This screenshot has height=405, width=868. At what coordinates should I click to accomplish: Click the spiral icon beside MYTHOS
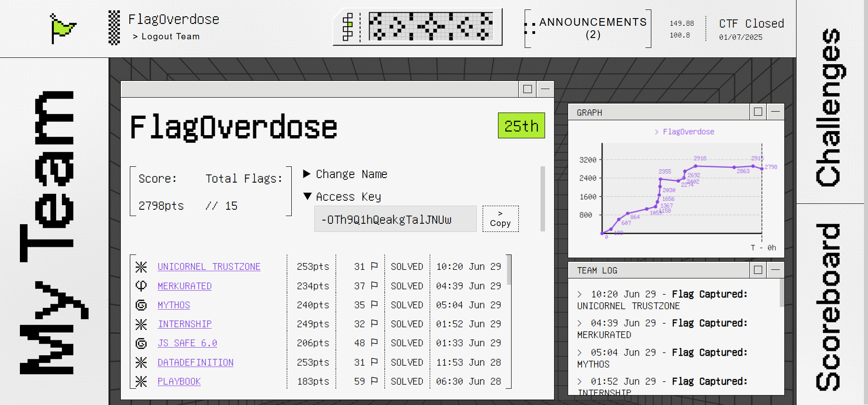point(141,306)
